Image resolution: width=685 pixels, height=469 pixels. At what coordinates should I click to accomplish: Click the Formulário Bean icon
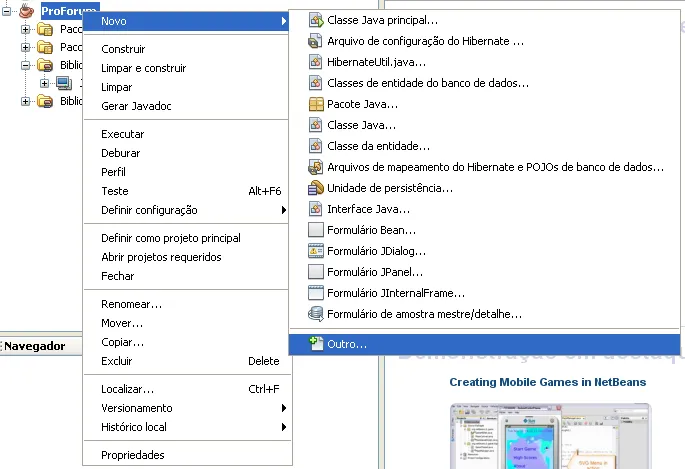point(315,230)
